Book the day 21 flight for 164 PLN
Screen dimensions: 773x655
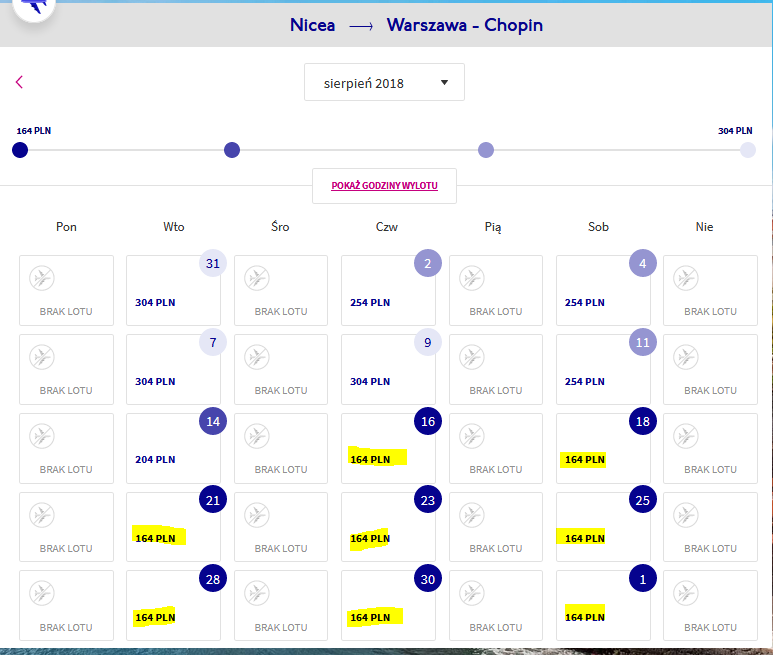point(173,527)
